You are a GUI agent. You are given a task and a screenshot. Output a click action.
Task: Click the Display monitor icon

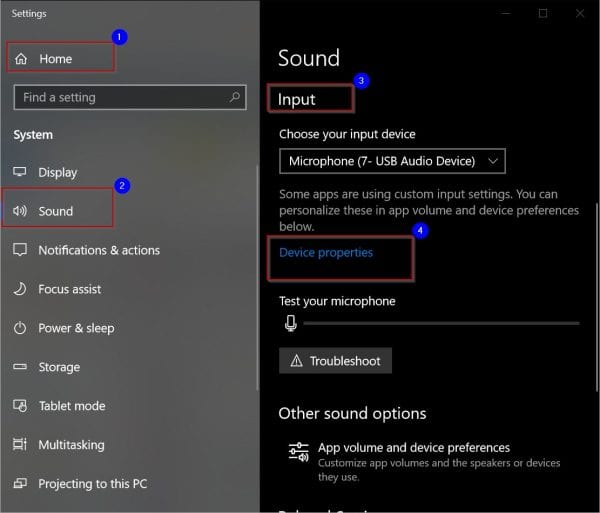pyautogui.click(x=19, y=172)
